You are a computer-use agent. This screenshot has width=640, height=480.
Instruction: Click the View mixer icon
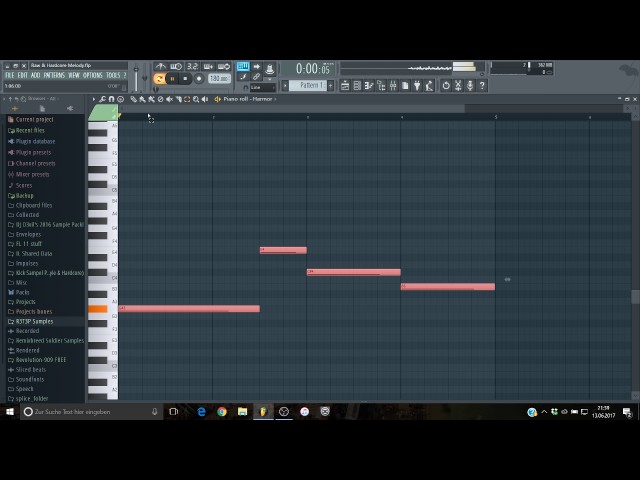coord(393,86)
